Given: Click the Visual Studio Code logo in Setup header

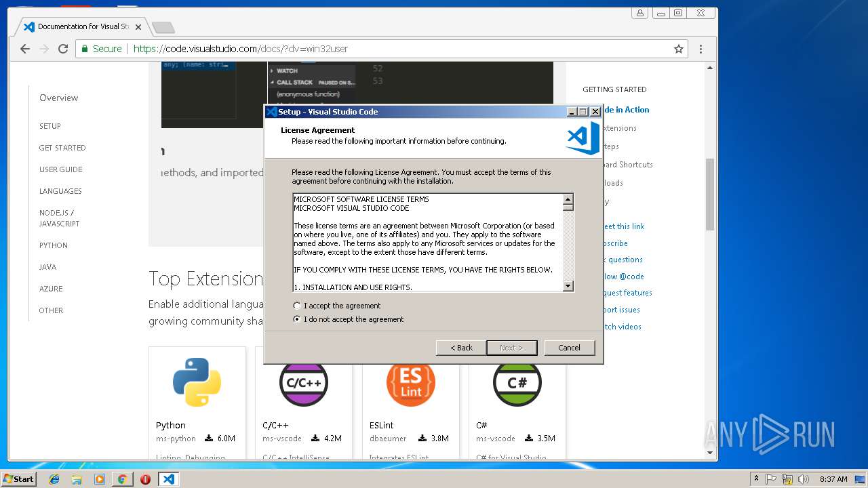Looking at the screenshot, I should click(583, 138).
